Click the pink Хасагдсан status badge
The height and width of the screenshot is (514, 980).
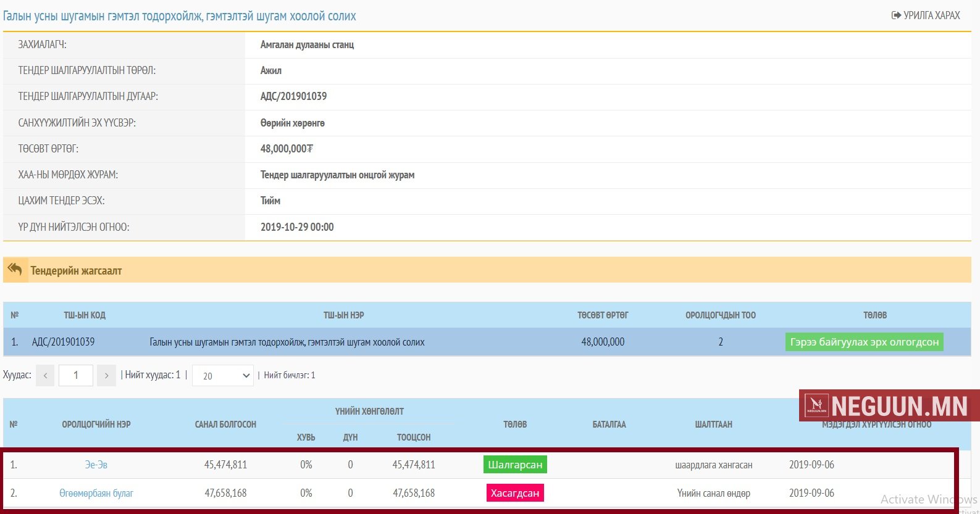(x=515, y=493)
